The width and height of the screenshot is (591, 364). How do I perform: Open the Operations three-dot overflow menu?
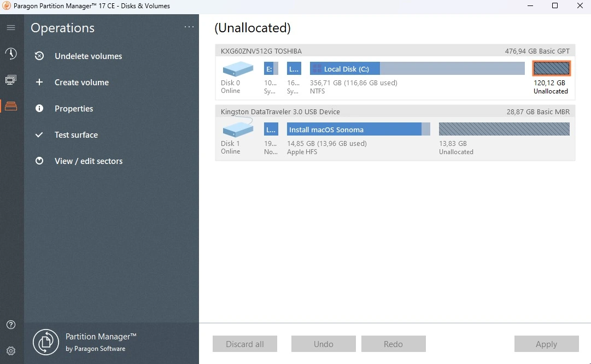[189, 27]
